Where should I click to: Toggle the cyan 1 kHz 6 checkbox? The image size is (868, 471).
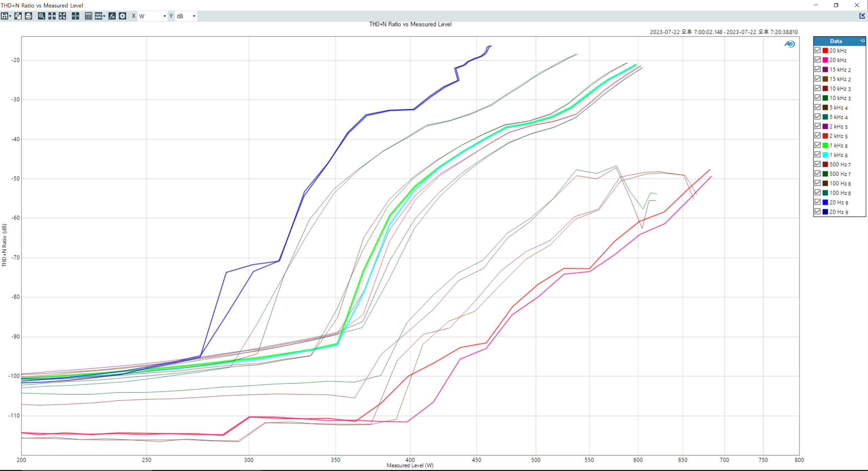pos(818,155)
